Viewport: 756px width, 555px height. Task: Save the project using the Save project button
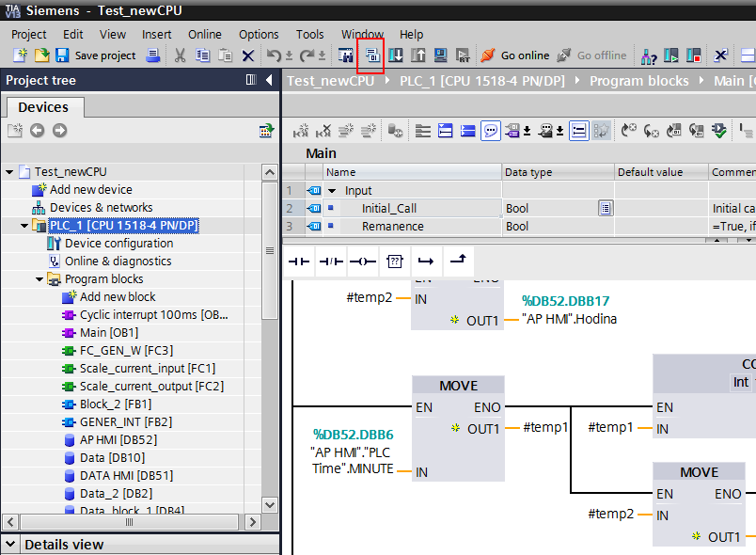96,55
